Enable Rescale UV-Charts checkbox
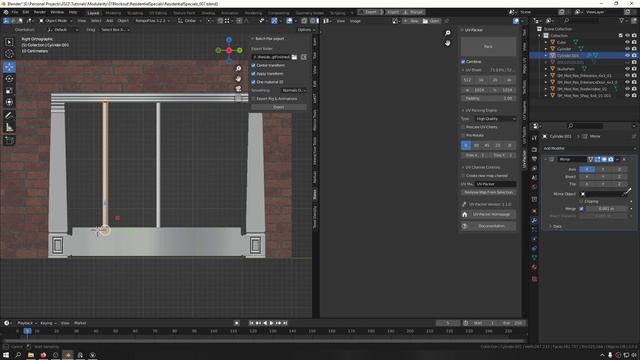 coord(463,127)
